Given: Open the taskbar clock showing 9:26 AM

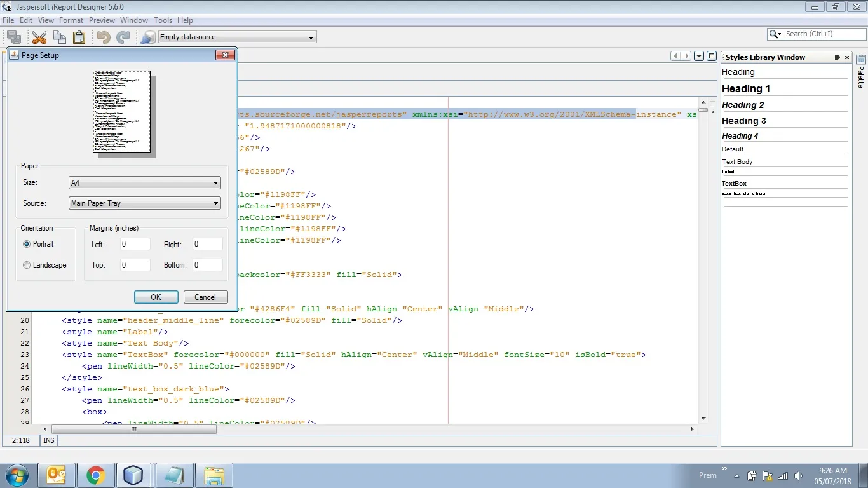Looking at the screenshot, I should (833, 475).
